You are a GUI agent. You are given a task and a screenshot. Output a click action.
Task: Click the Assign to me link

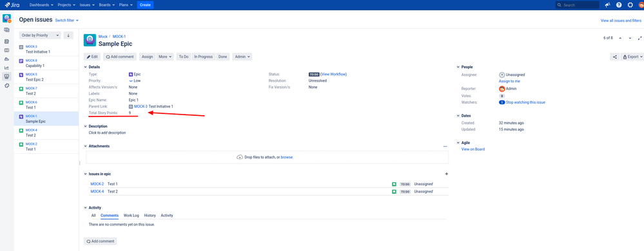(509, 81)
